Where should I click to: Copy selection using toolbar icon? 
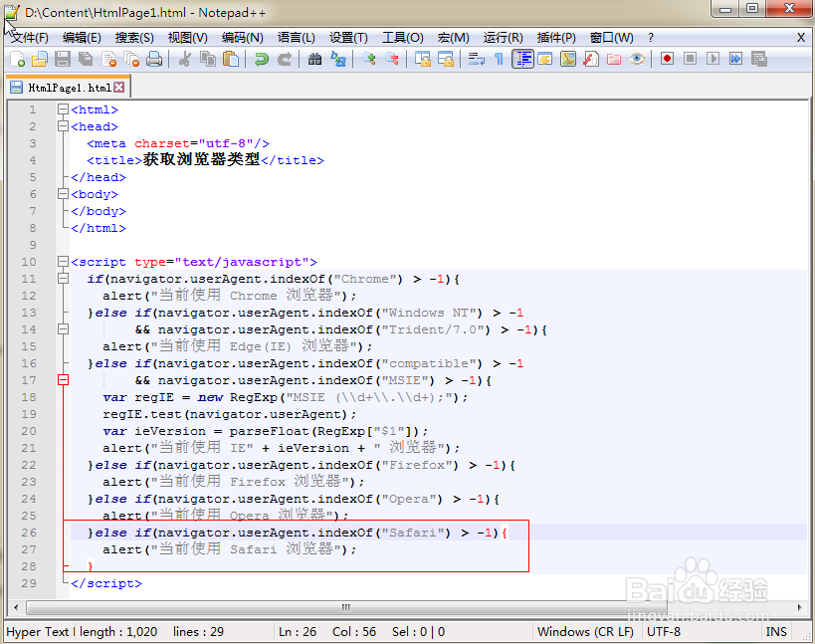coord(208,60)
